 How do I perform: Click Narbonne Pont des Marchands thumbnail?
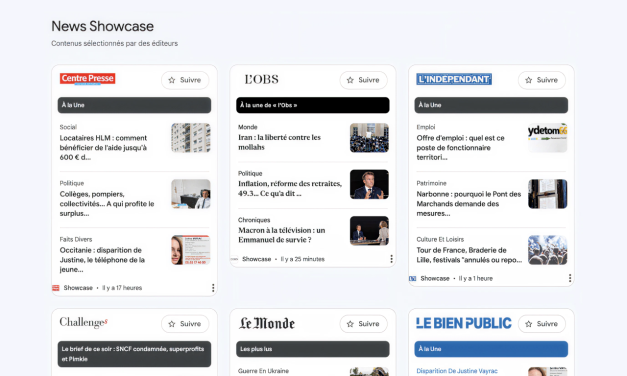[x=548, y=194]
